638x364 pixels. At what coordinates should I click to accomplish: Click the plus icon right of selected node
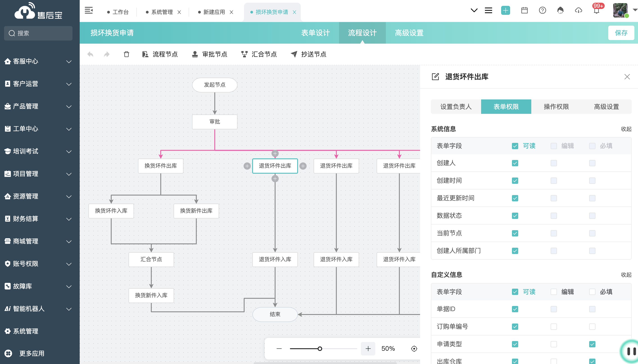(x=303, y=166)
